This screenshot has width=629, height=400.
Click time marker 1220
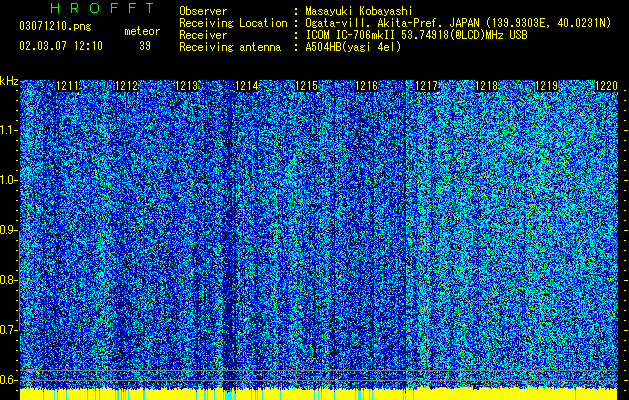click(x=606, y=86)
